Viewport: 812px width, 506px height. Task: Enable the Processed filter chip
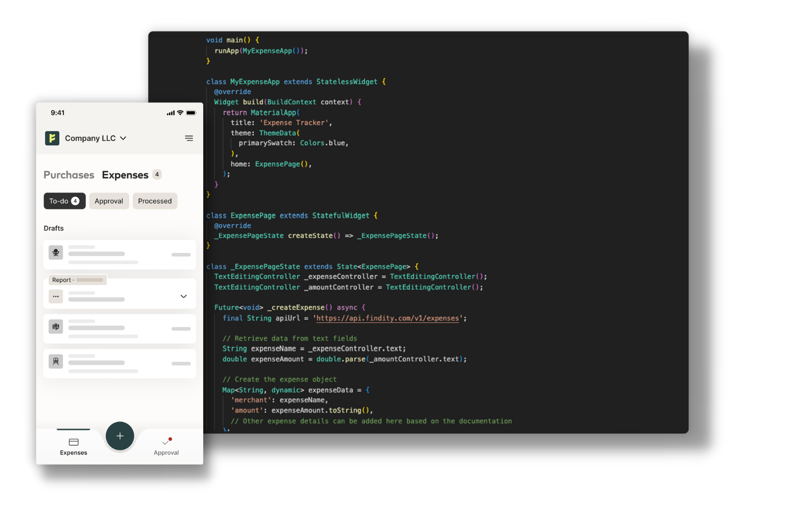click(x=155, y=201)
